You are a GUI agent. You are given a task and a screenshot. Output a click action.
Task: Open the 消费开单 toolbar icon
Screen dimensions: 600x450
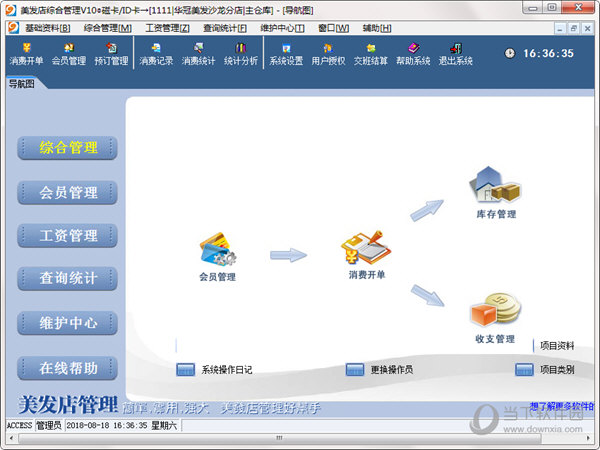pyautogui.click(x=26, y=54)
